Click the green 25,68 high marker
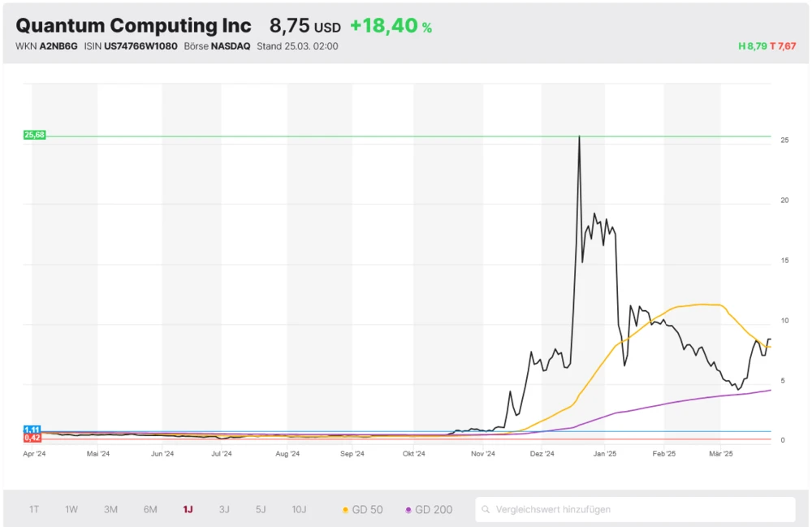The image size is (812, 527). point(34,136)
